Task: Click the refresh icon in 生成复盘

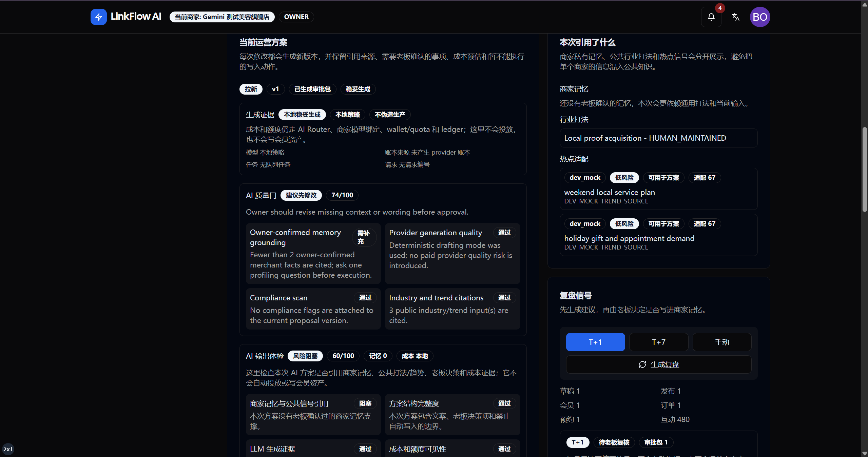Action: [642, 364]
